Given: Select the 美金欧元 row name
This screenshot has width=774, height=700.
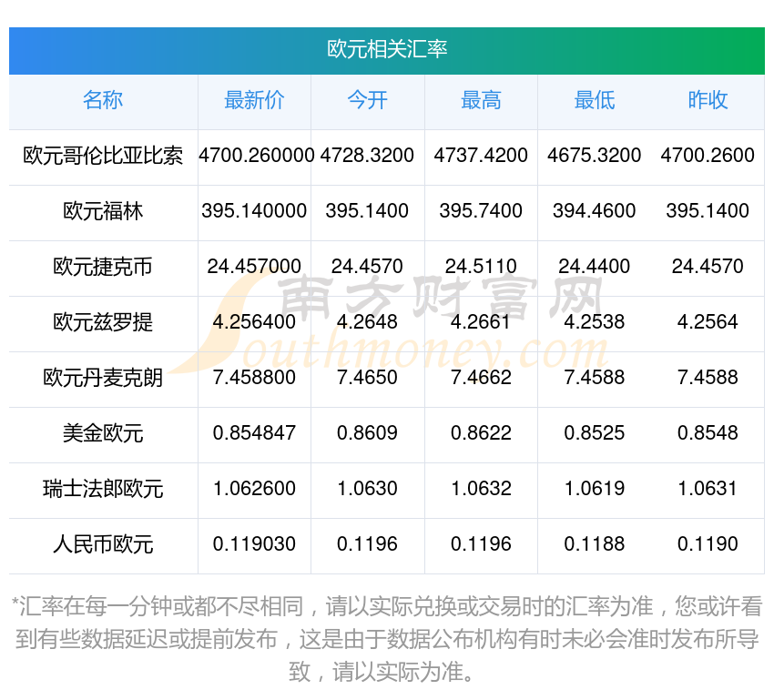Looking at the screenshot, I should pos(103,433).
